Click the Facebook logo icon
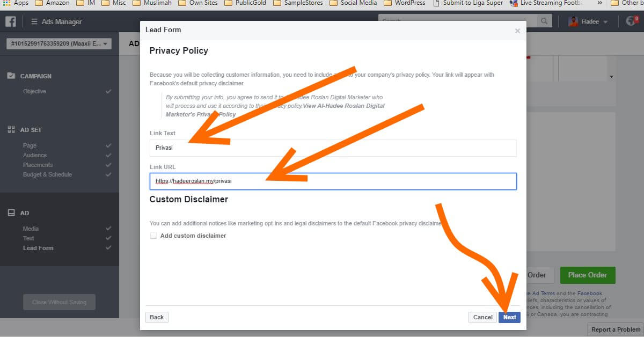 [10, 22]
